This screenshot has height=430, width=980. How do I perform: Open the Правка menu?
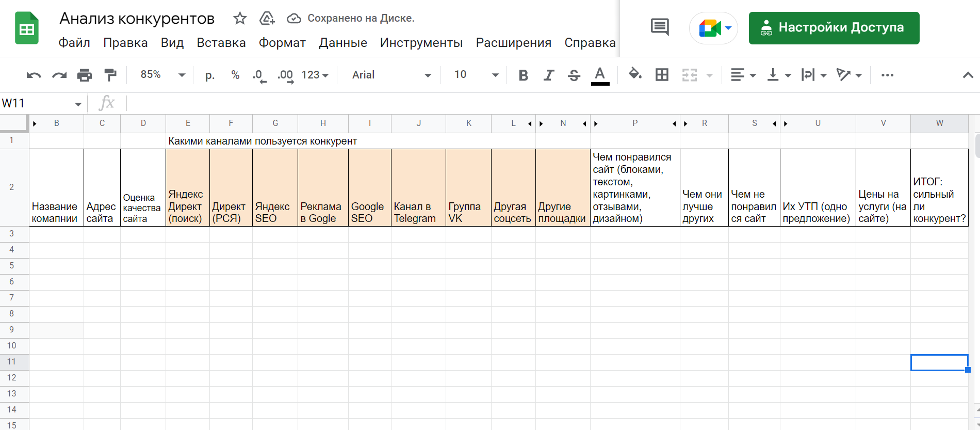pos(125,43)
